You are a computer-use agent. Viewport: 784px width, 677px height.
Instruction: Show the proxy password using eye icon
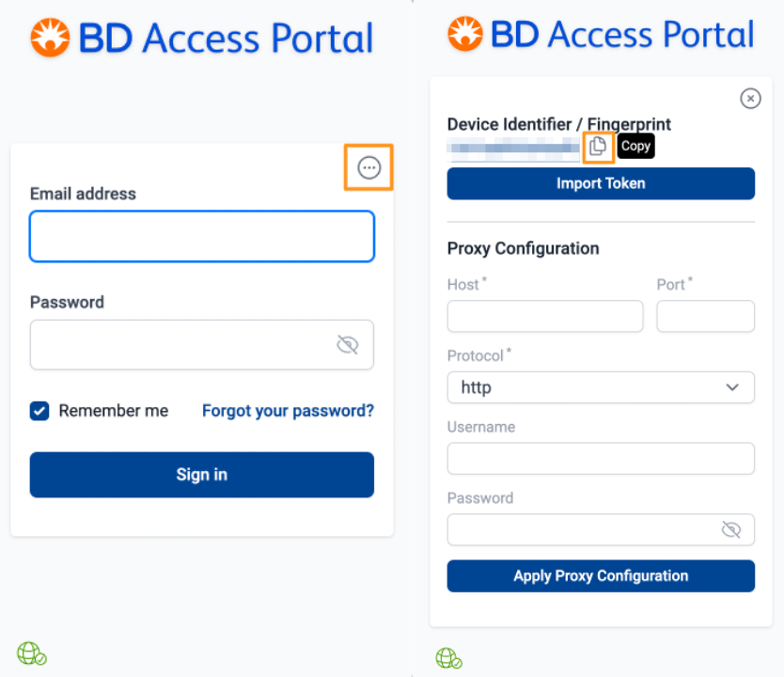[730, 529]
